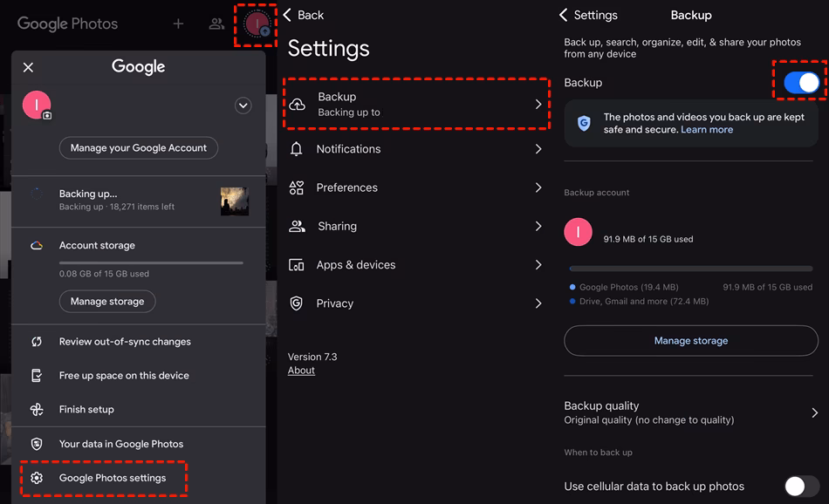Click the shield icon beside Your data in Google Photos

36,444
